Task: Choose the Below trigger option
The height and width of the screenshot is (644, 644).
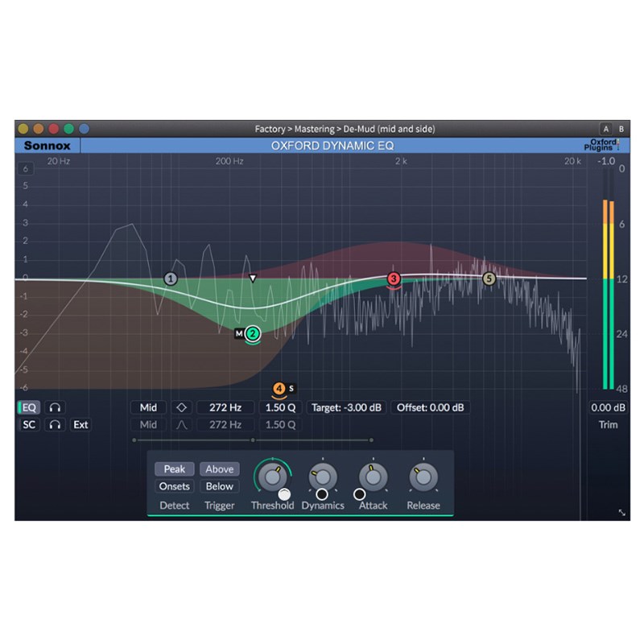Action: click(219, 486)
